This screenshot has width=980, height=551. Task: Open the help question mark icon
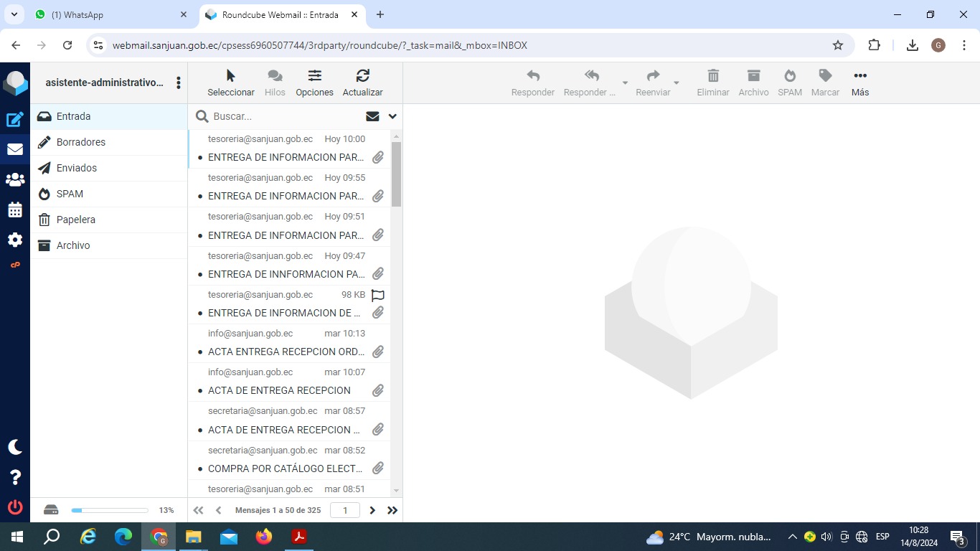click(x=15, y=477)
